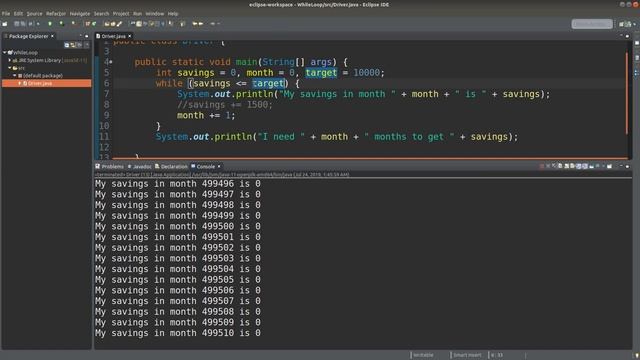
Task: Collapse the (default package) node
Action: (15, 76)
